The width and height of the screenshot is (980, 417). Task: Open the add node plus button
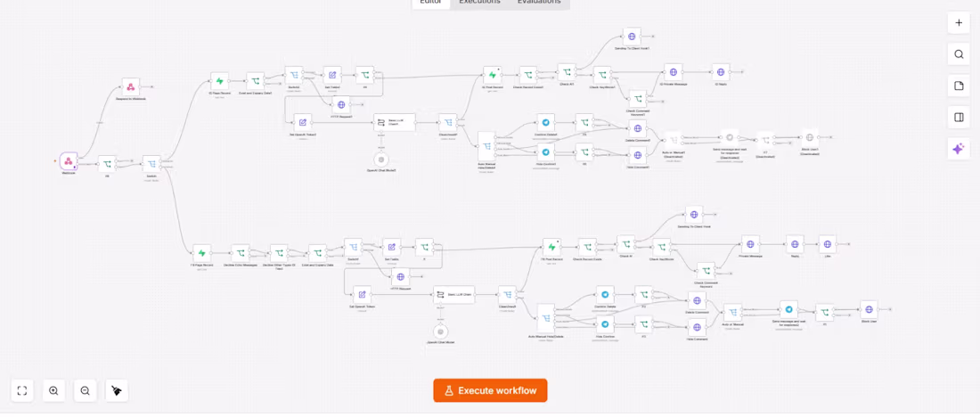coord(958,22)
